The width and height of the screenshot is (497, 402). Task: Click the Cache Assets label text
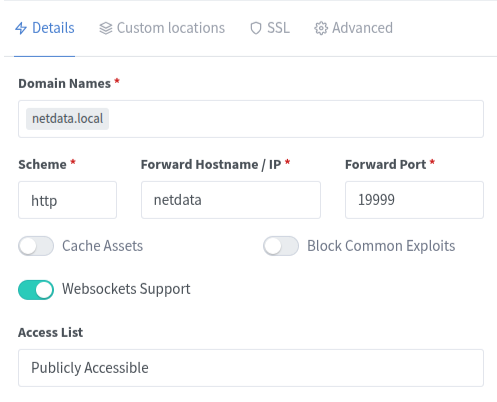point(103,246)
